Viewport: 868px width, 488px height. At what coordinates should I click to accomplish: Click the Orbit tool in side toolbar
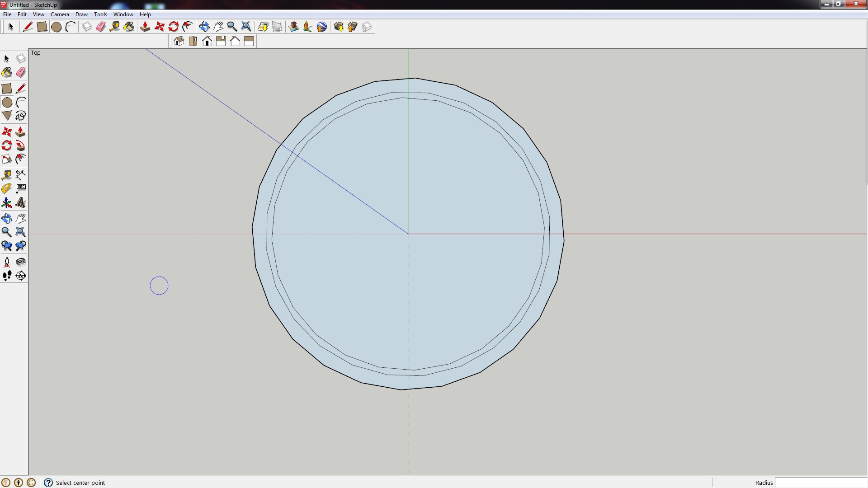tap(7, 219)
